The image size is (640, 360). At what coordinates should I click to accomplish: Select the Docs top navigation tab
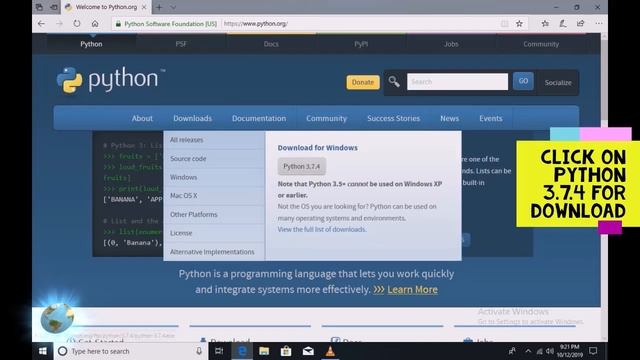coord(271,44)
